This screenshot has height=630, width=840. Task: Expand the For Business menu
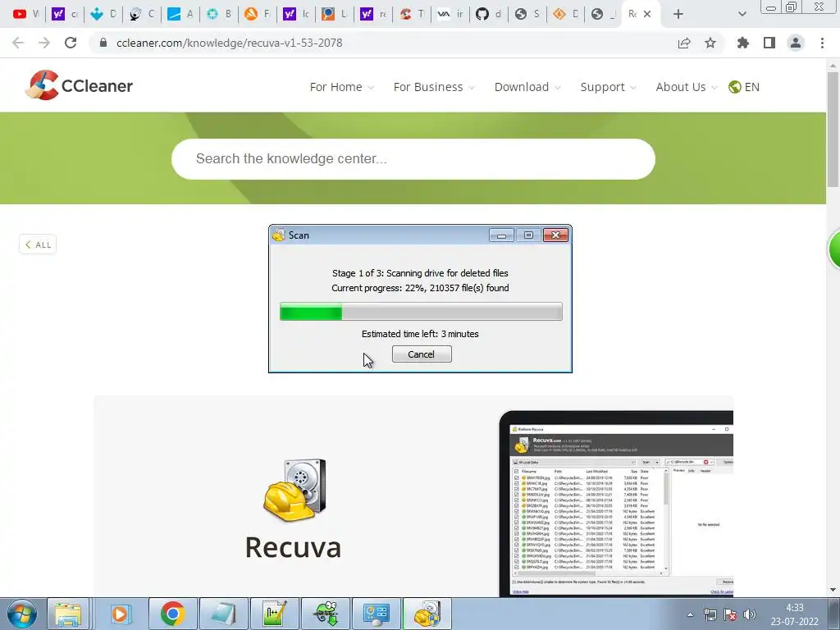coord(434,87)
